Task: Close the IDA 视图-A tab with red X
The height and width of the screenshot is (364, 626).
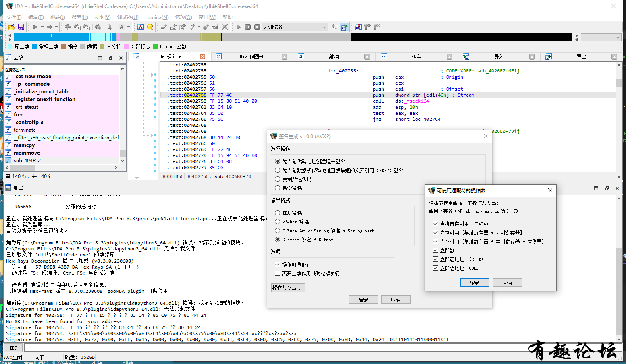Action: point(202,56)
